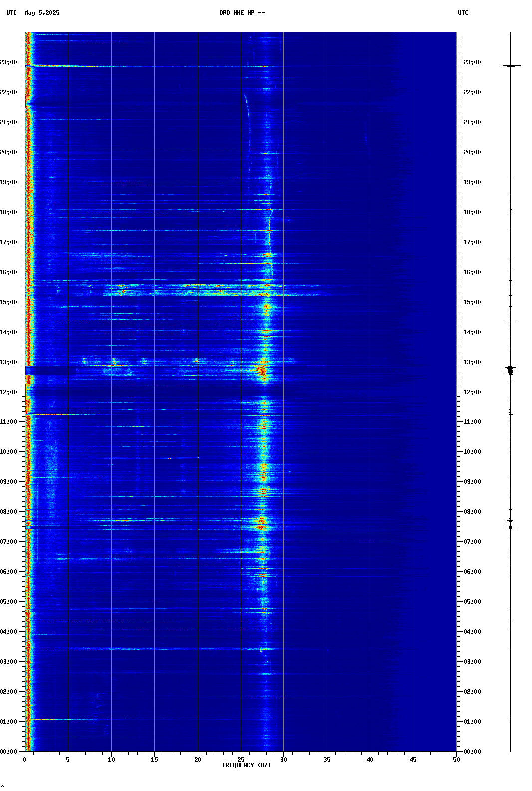
Task: Click the right-axis 04:00 time label
Action: tap(472, 632)
